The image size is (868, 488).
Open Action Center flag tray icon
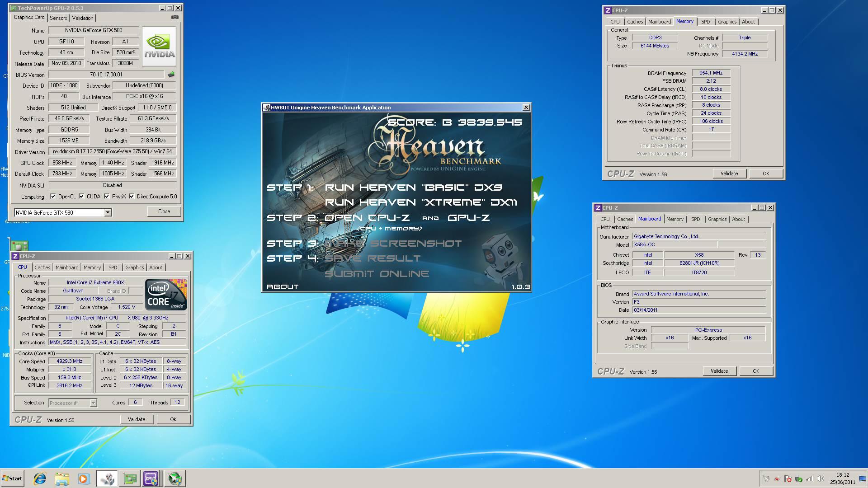tap(788, 479)
